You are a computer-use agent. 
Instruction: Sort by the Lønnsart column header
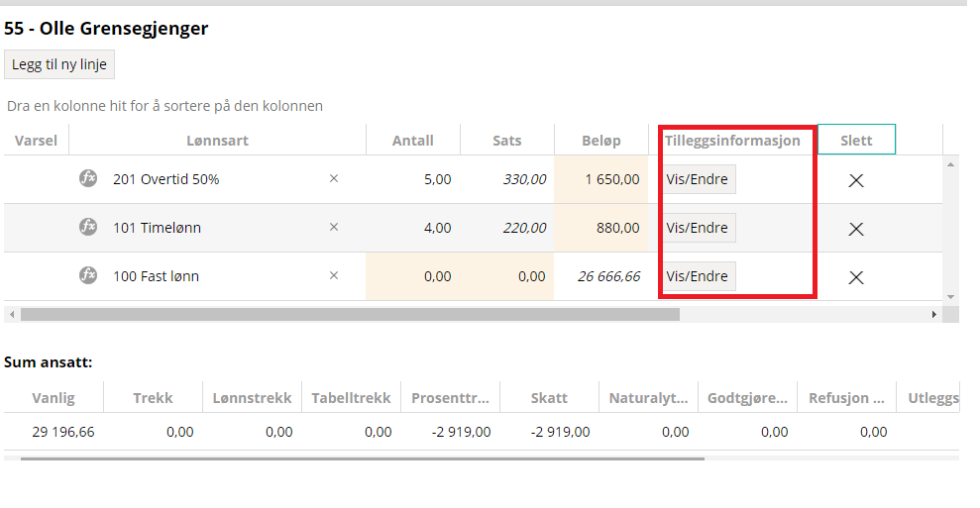point(217,141)
